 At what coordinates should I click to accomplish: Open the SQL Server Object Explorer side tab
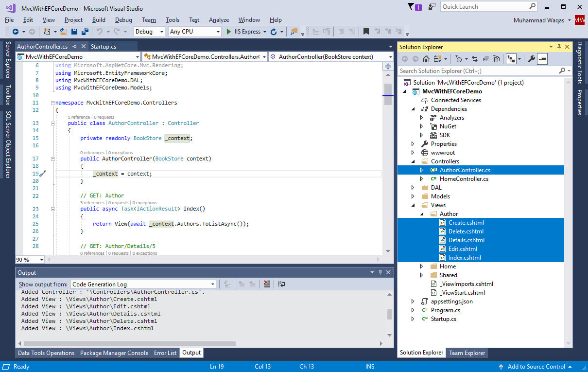[8, 144]
